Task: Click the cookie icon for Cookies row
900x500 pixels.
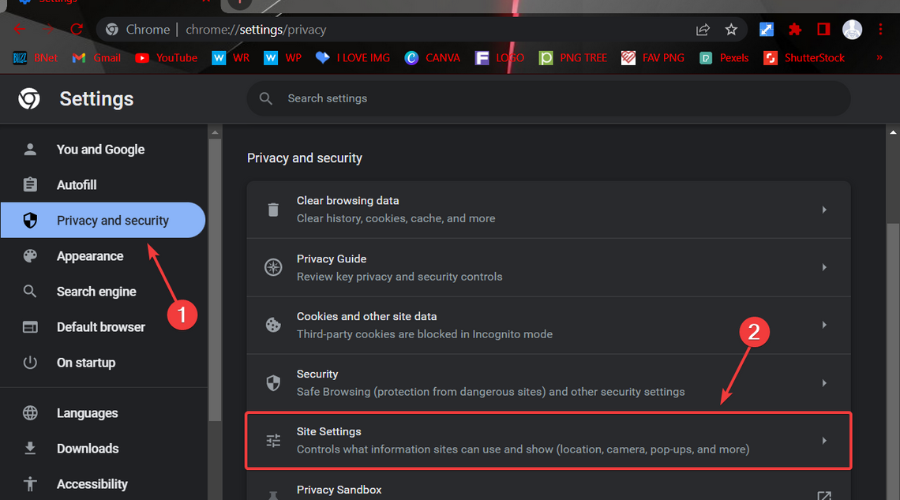Action: tap(273, 325)
